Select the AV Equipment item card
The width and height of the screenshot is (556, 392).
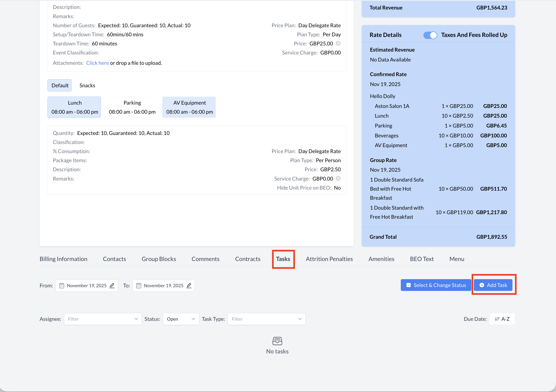coord(189,107)
